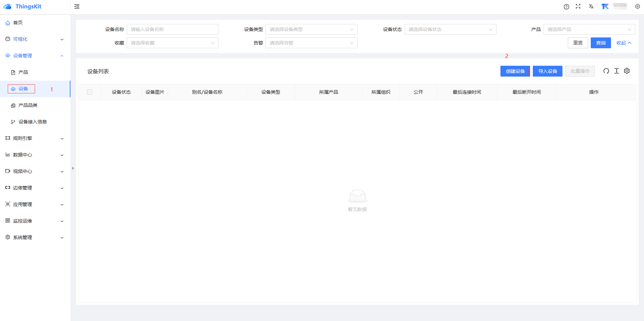Click the 查询 search button
This screenshot has height=321, width=644.
tap(601, 43)
